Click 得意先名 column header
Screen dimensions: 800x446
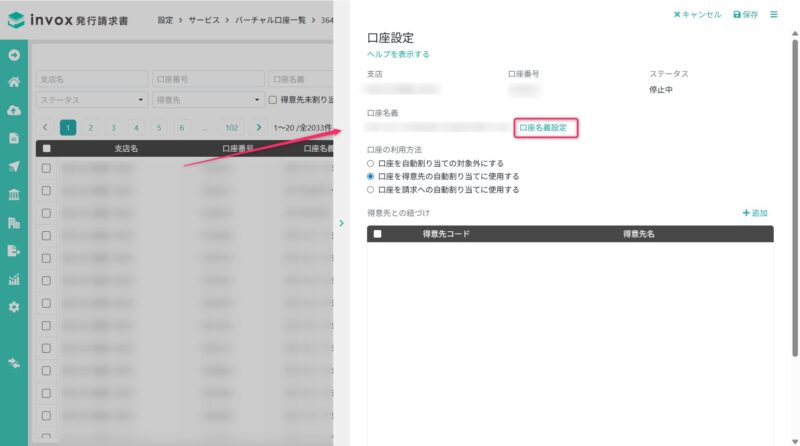click(x=639, y=234)
